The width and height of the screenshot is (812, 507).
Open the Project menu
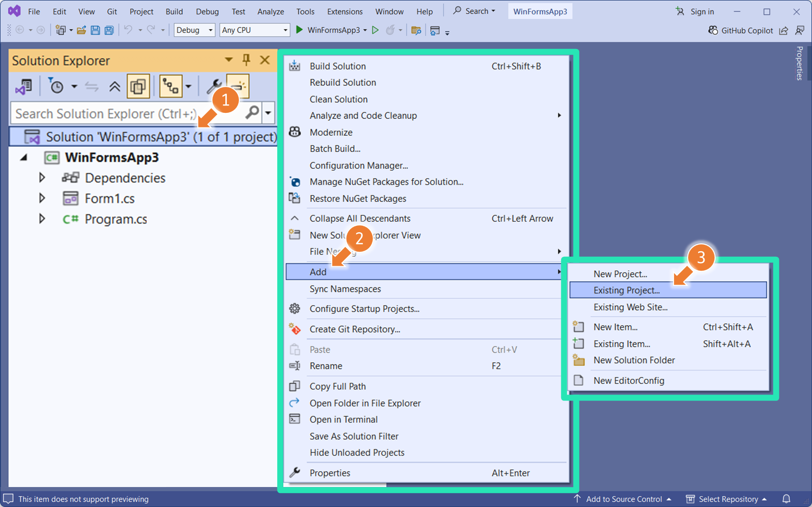tap(141, 11)
